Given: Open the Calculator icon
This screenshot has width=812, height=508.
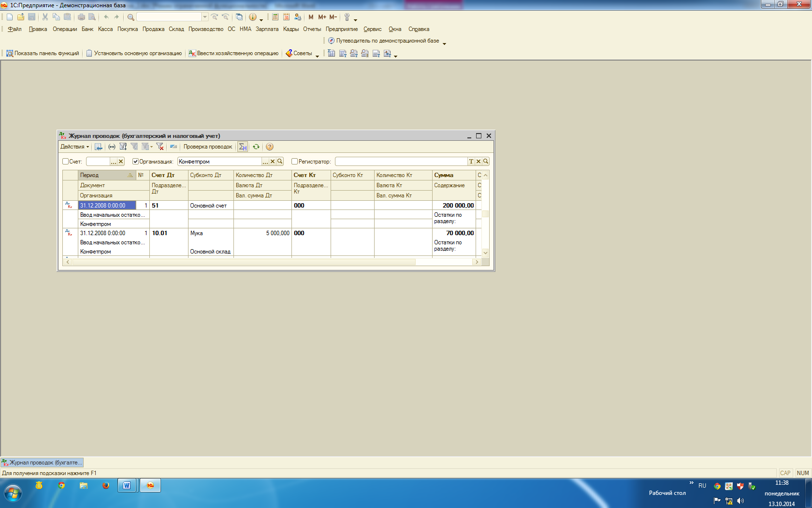Looking at the screenshot, I should [275, 17].
